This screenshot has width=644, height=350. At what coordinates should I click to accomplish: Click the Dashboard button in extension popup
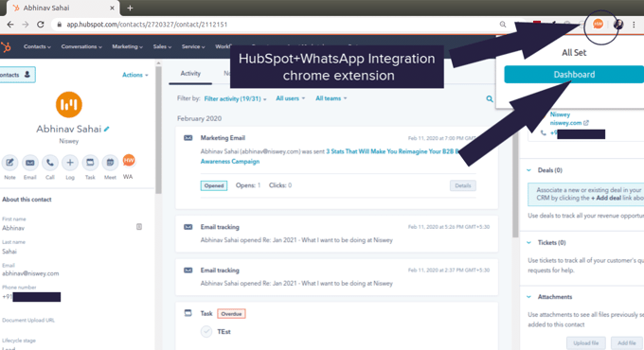(574, 75)
